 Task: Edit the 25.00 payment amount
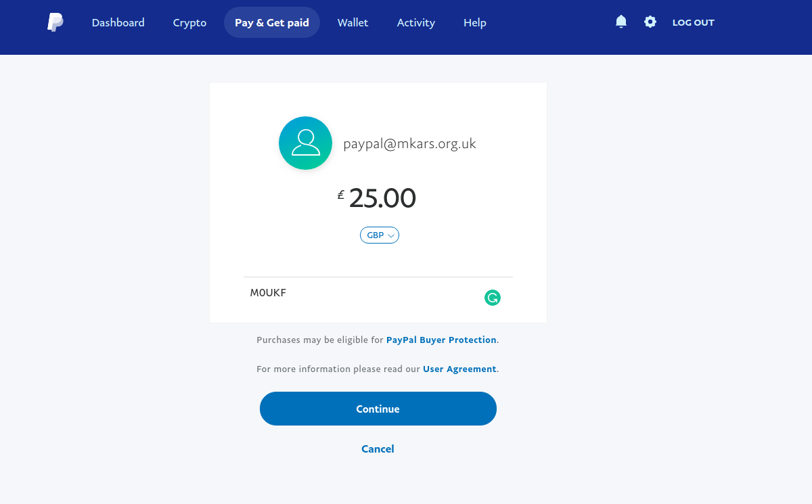point(382,198)
